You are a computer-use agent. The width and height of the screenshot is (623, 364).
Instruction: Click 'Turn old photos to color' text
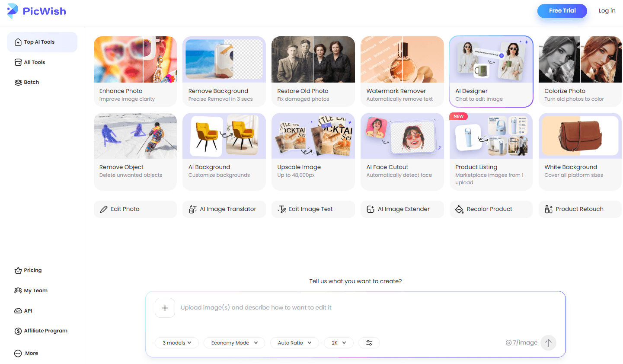[574, 99]
